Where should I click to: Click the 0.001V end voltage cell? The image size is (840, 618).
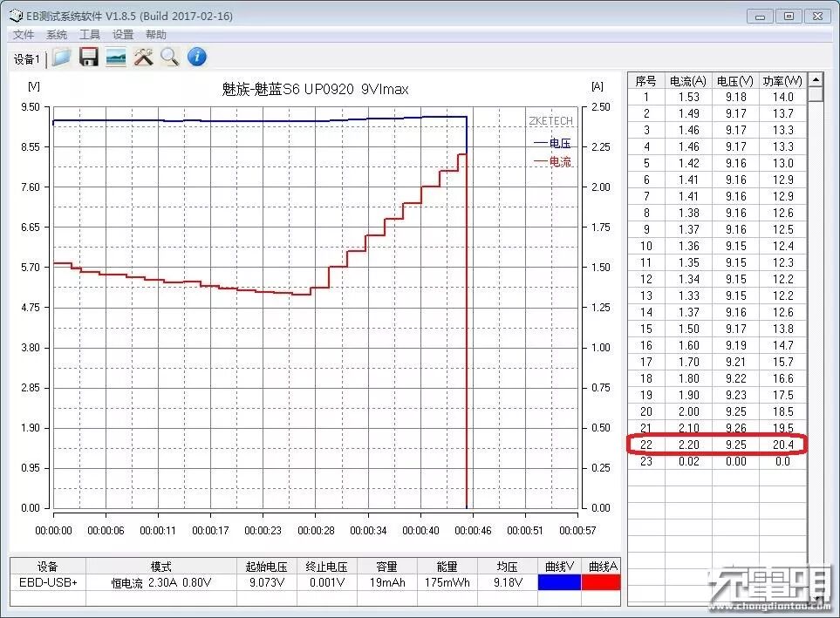327,582
